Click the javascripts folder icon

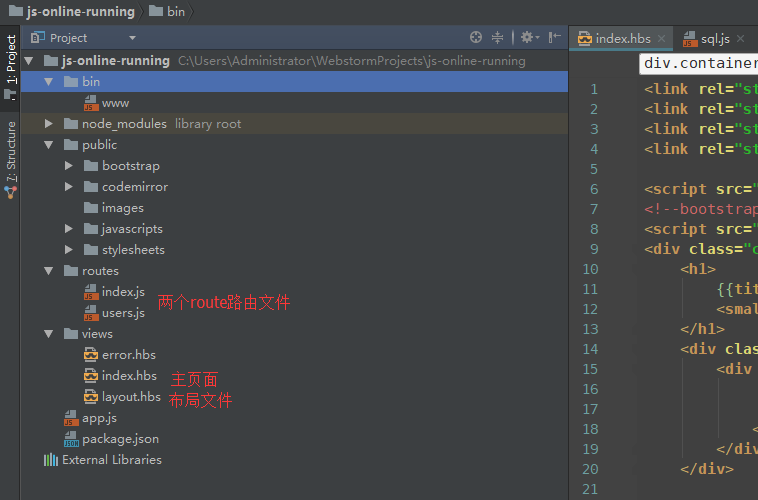(91, 229)
